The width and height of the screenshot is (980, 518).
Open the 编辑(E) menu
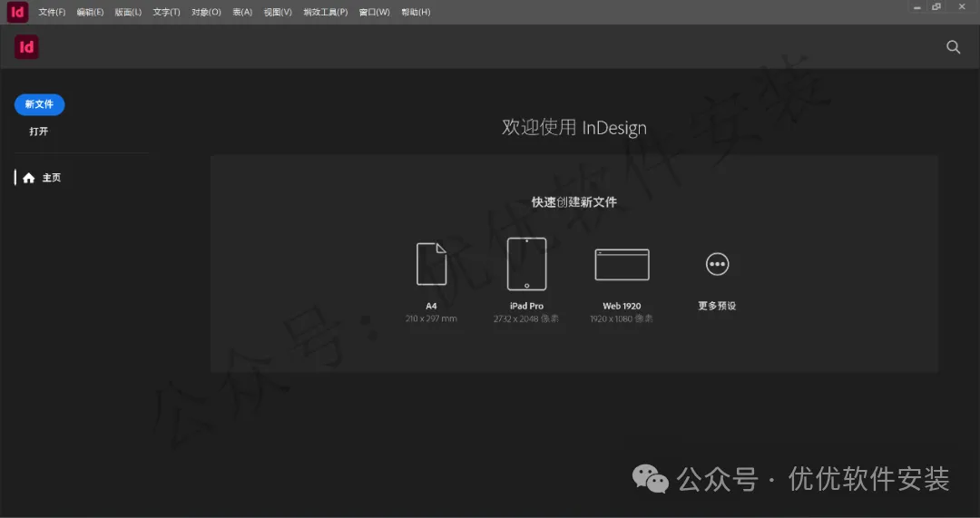pyautogui.click(x=90, y=13)
